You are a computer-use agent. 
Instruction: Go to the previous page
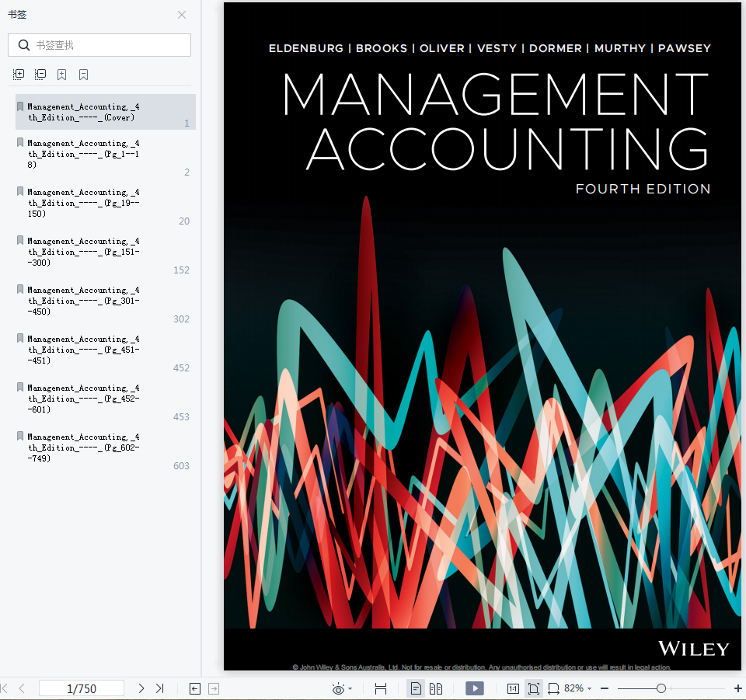pos(22,688)
